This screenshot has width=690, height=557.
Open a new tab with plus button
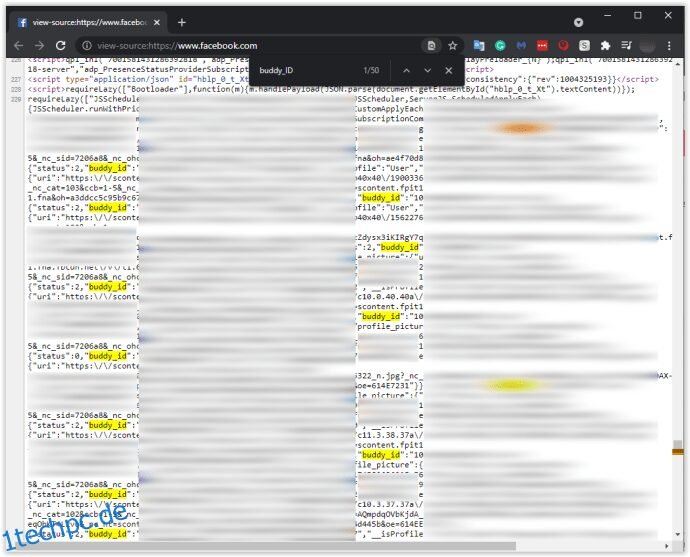pyautogui.click(x=182, y=22)
